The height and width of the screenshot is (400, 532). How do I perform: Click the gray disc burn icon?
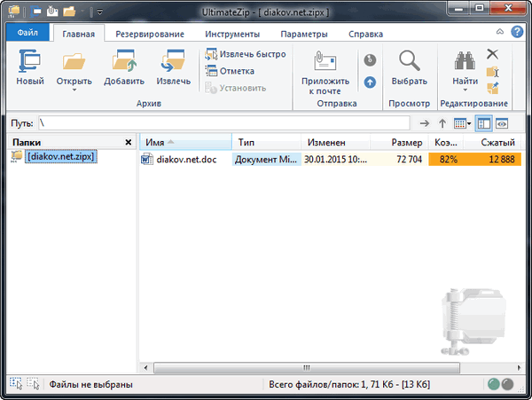[x=370, y=60]
